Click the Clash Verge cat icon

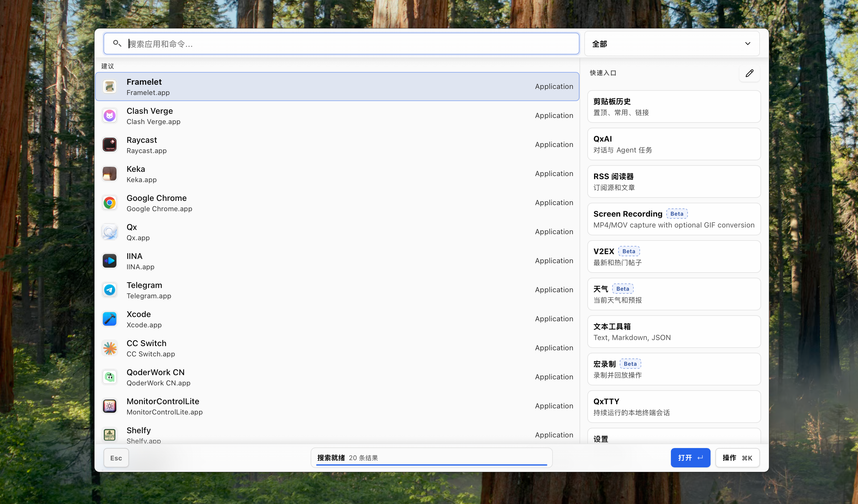point(110,116)
